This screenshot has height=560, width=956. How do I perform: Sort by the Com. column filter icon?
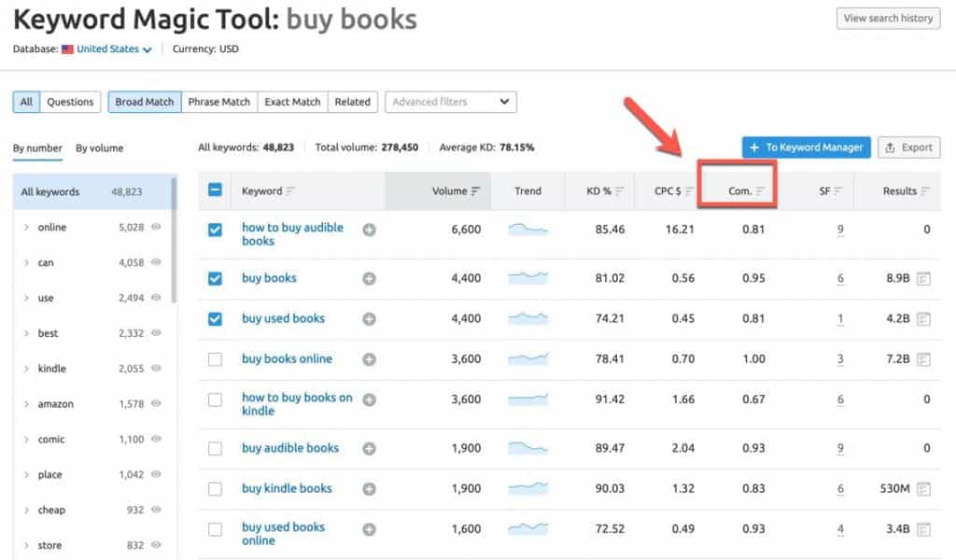(761, 191)
